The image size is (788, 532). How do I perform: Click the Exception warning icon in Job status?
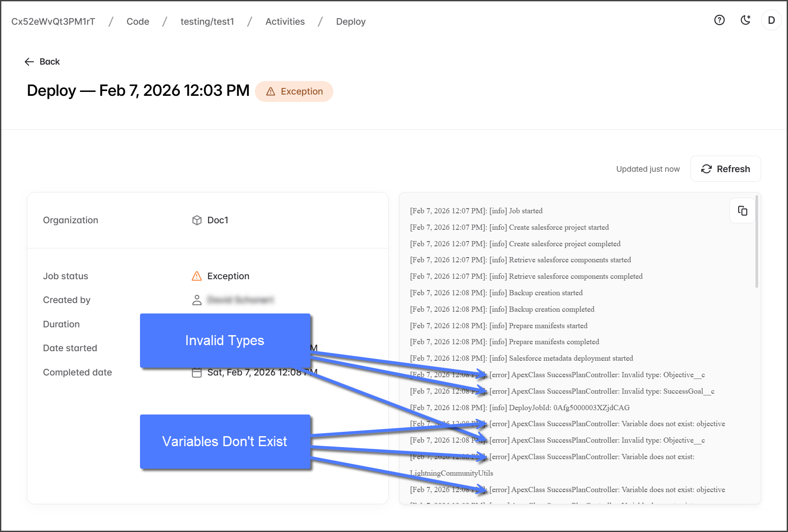point(197,276)
